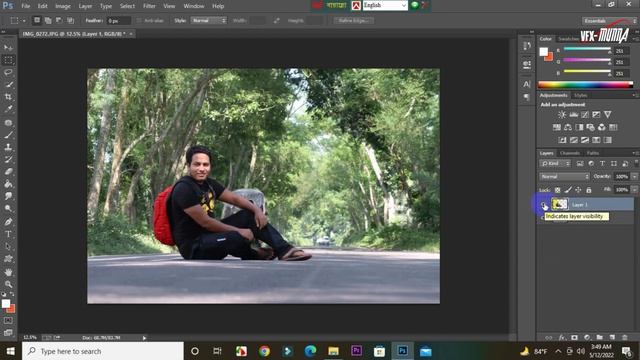Image resolution: width=640 pixels, height=360 pixels.
Task: Select the Crop tool
Action: click(x=8, y=97)
